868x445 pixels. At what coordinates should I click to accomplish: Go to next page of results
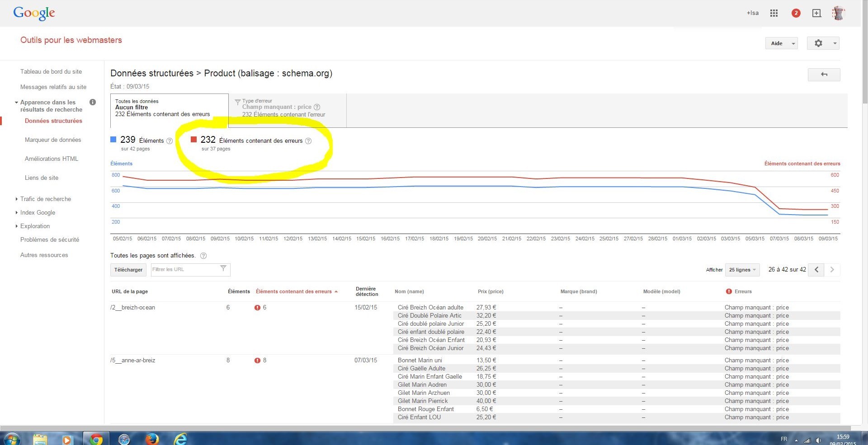pos(832,270)
